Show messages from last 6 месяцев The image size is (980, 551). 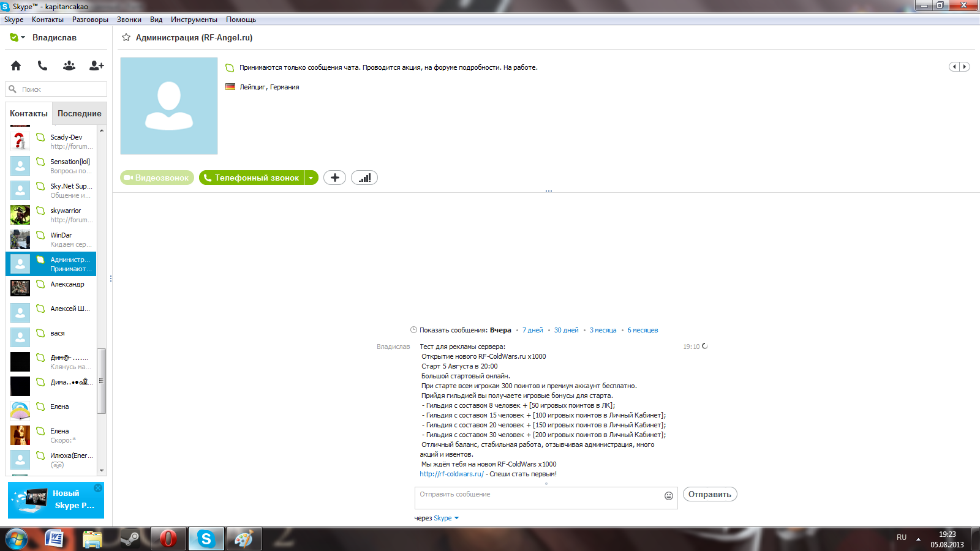[x=643, y=330]
